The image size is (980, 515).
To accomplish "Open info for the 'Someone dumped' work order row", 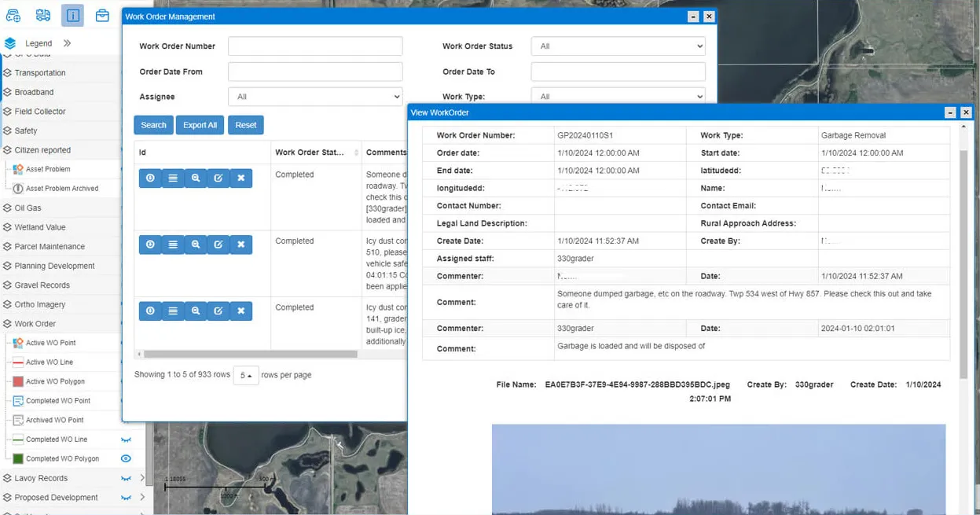I will 150,178.
